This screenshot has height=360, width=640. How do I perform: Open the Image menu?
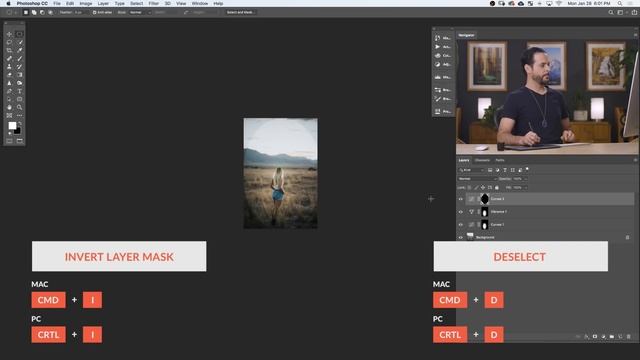(x=86, y=3)
